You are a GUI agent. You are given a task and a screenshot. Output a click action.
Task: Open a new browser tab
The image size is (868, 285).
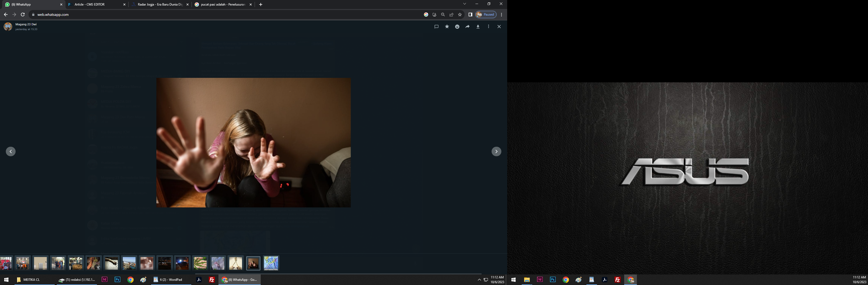pyautogui.click(x=260, y=5)
